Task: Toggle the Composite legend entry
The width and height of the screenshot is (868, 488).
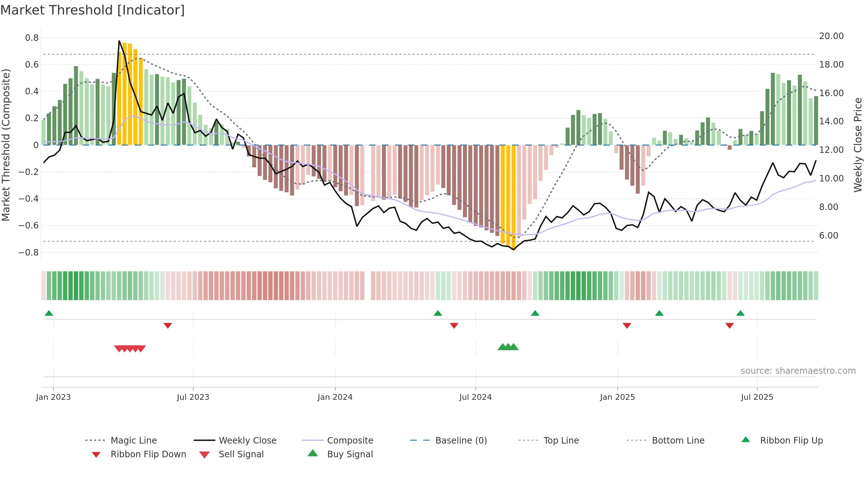Action: (337, 440)
